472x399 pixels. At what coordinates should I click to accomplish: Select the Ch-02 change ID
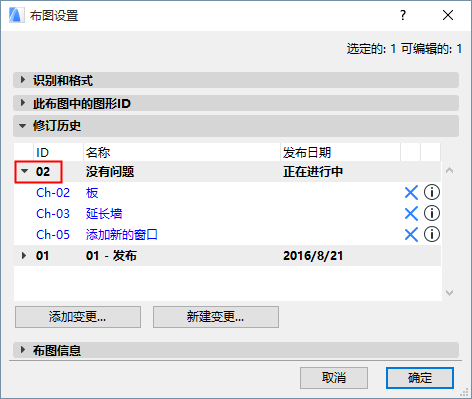[x=53, y=193]
